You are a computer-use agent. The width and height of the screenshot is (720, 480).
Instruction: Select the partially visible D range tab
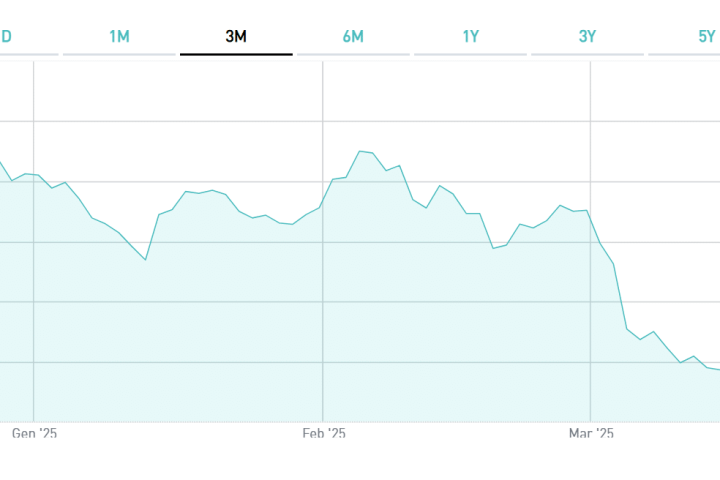[7, 37]
